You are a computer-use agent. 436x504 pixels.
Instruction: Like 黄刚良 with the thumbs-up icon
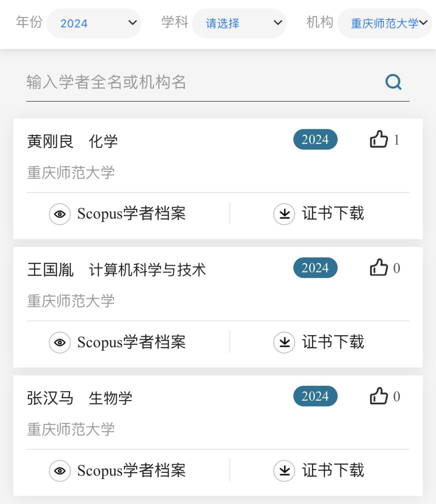(x=379, y=140)
